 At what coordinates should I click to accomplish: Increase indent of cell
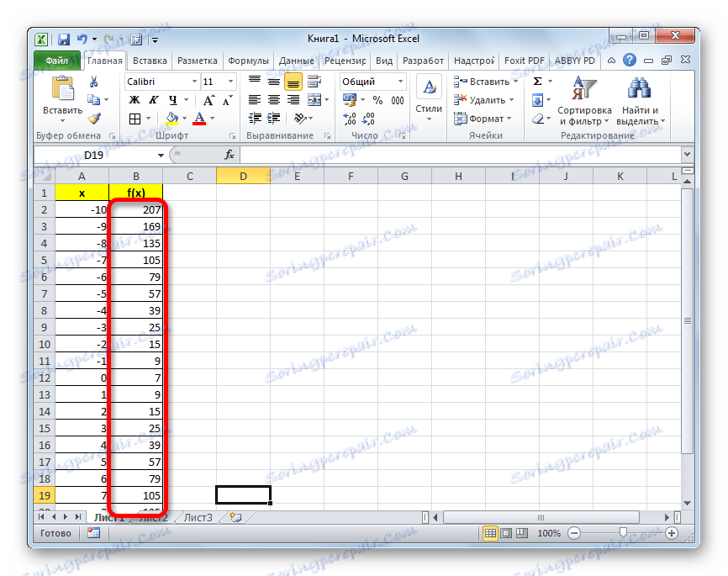pos(274,119)
